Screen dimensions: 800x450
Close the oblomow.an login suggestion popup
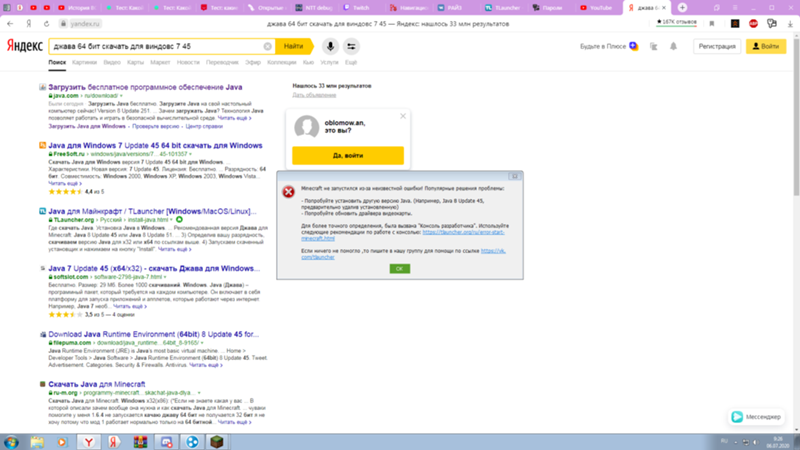403,117
